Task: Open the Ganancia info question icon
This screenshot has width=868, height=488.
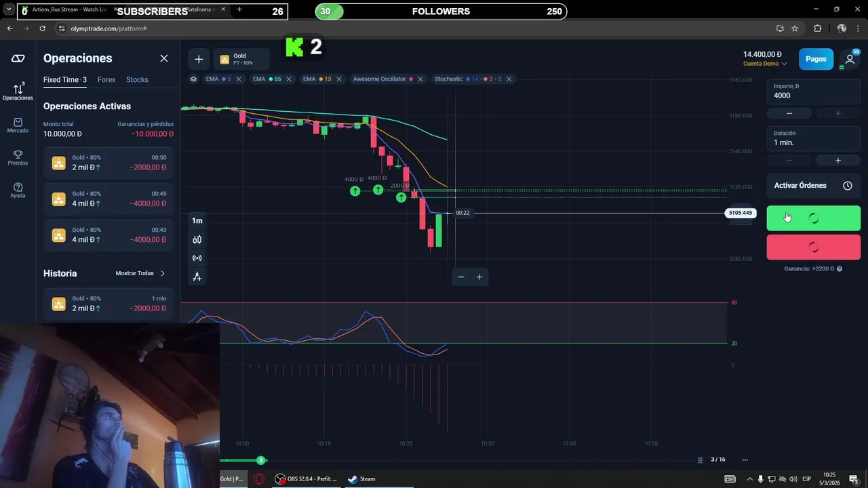Action: click(840, 269)
